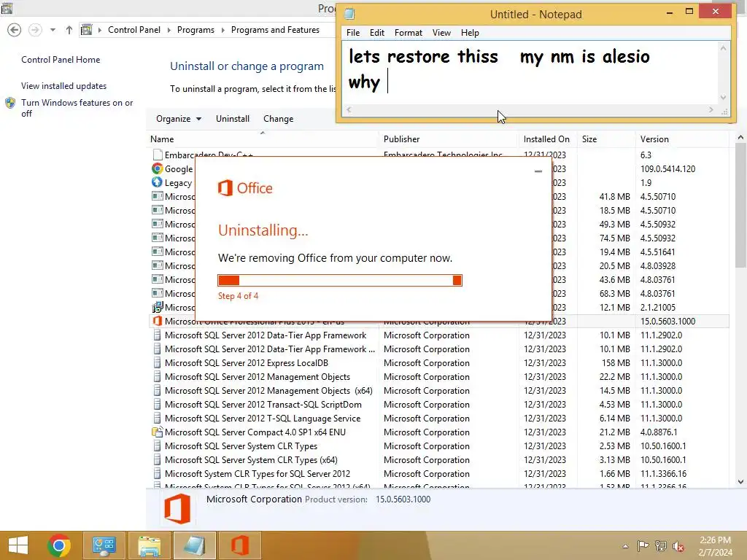747x560 pixels.
Task: Select Microsoft SQL Server 2012 Management Objects (x64)
Action: [x=268, y=391]
